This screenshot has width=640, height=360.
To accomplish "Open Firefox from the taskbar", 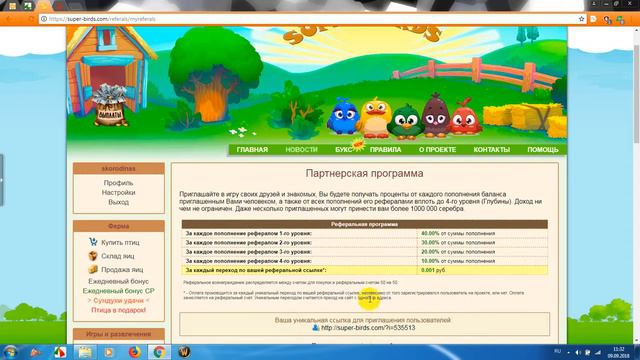I will tap(134, 352).
